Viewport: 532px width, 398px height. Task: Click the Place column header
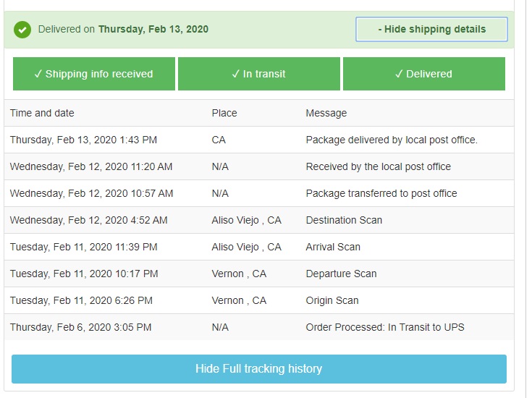(x=224, y=113)
